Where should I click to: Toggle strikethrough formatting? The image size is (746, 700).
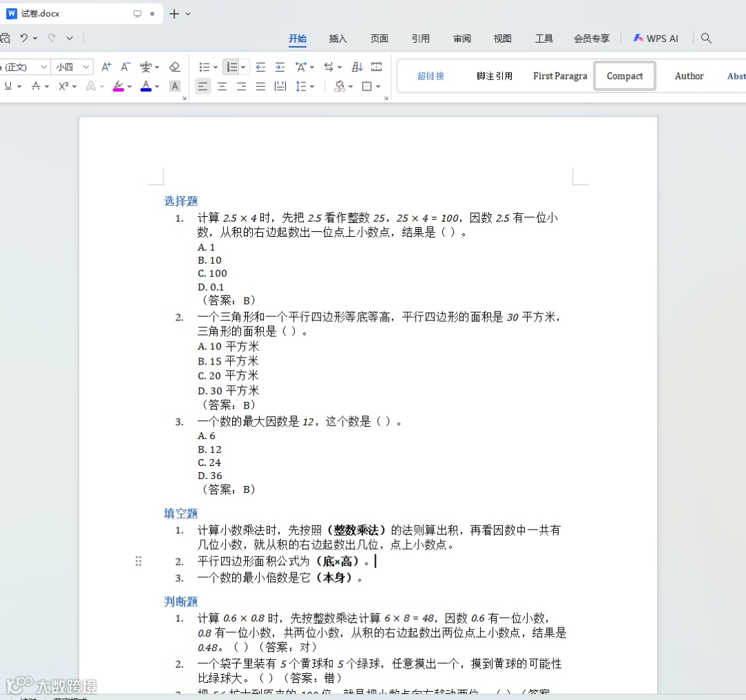[x=36, y=86]
